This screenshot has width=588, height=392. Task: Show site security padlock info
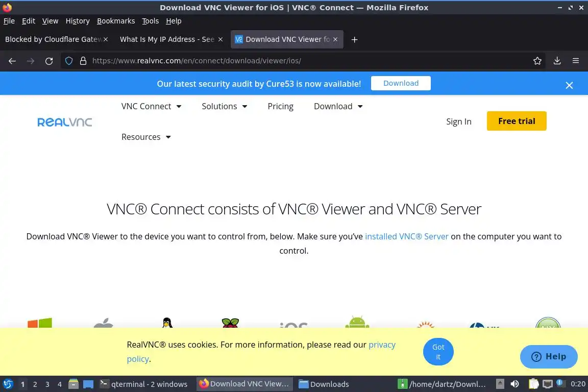click(83, 61)
